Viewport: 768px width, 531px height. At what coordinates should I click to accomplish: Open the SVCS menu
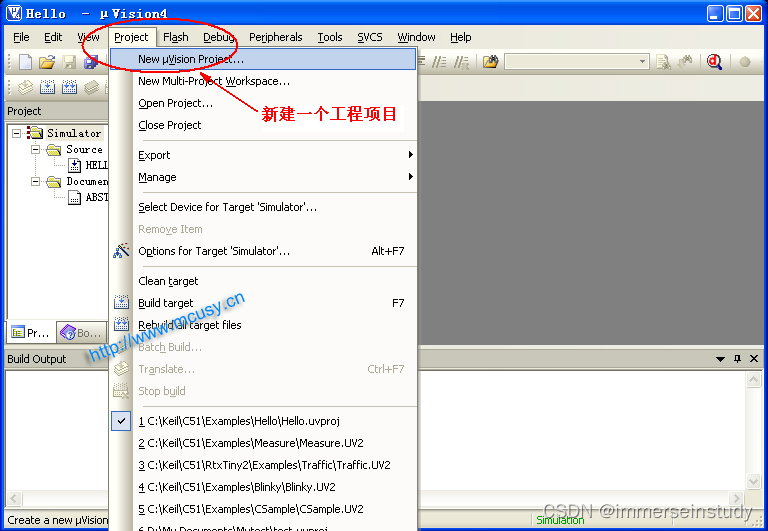coord(369,37)
